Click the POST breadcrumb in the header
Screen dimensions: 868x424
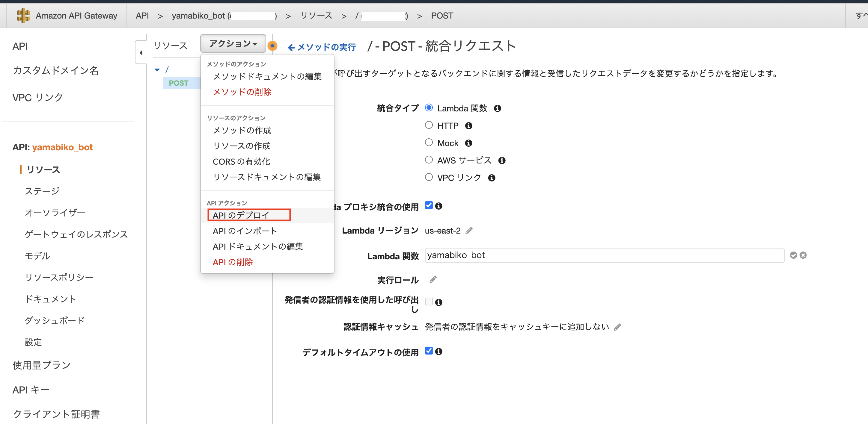[442, 16]
